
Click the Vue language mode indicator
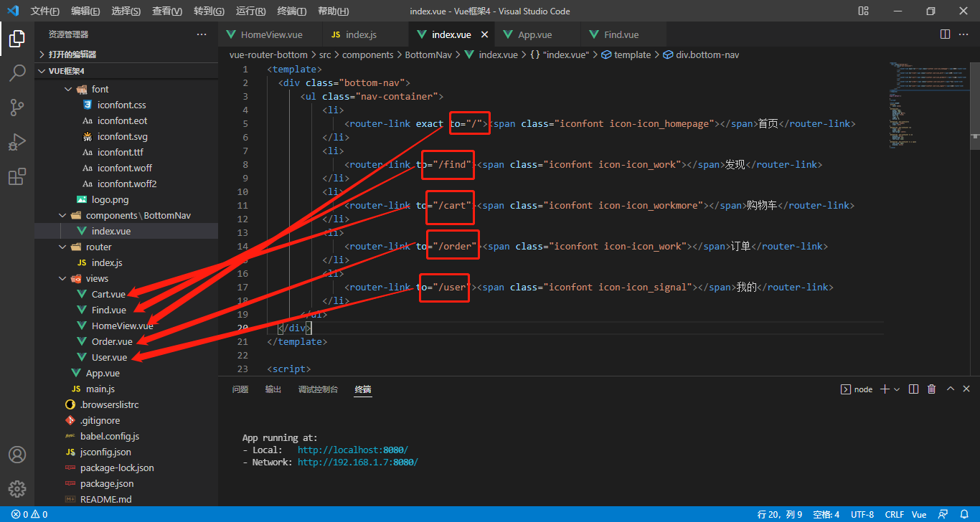(919, 515)
